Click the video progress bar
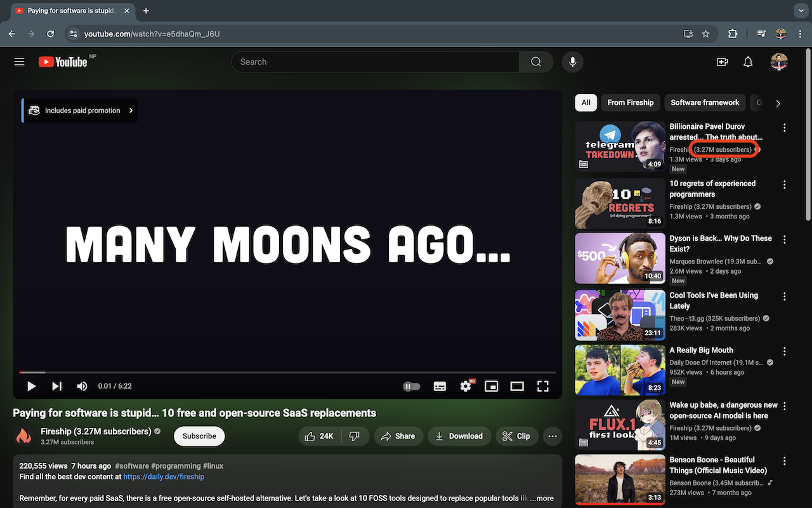 285,372
